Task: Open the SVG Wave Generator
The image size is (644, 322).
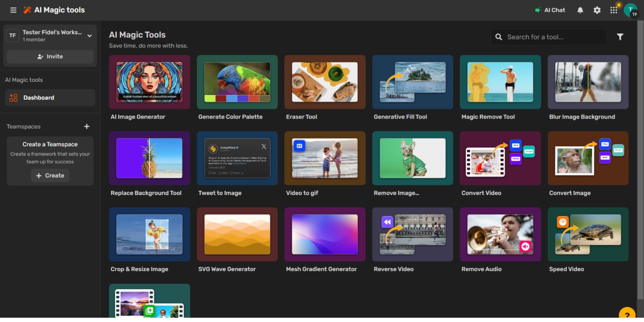Action: (x=237, y=234)
